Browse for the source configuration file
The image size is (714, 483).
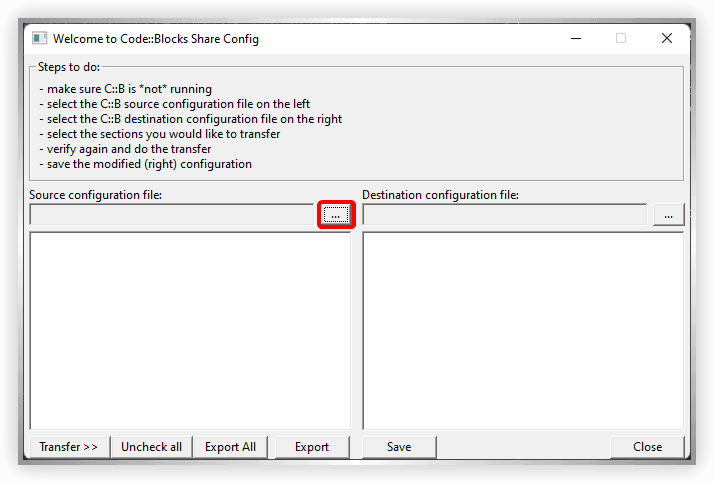pyautogui.click(x=336, y=215)
